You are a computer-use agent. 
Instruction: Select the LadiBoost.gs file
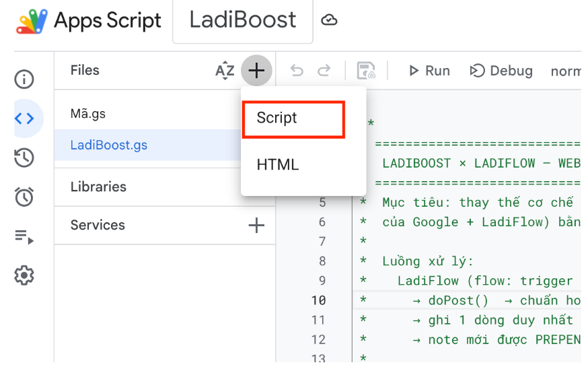pos(147,145)
